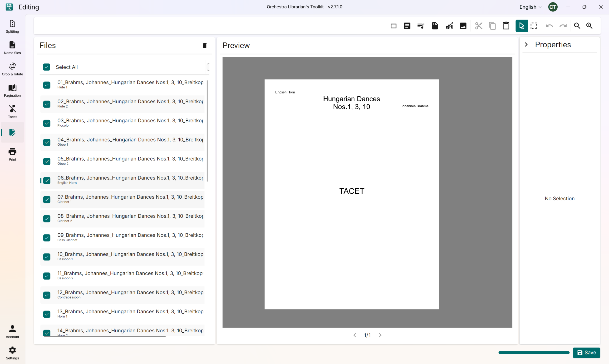This screenshot has height=364, width=609.
Task: Uncheck the Flute 1 file checkbox
Action: [x=47, y=85]
